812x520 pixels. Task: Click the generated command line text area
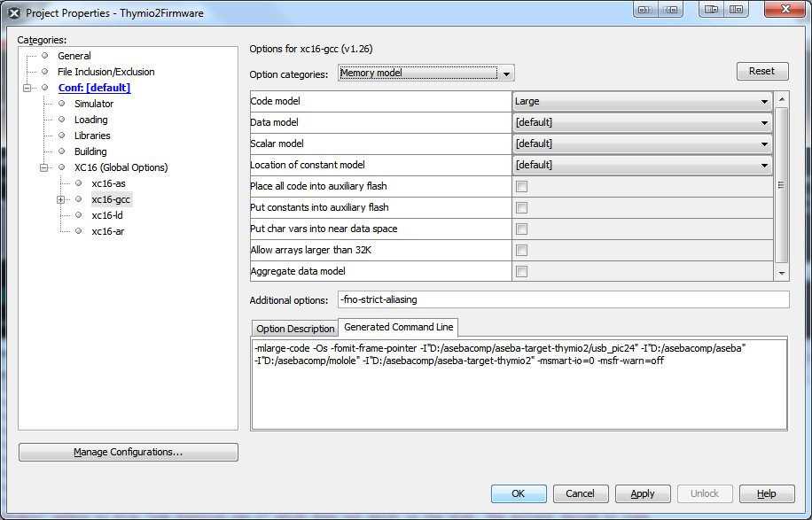coord(519,384)
